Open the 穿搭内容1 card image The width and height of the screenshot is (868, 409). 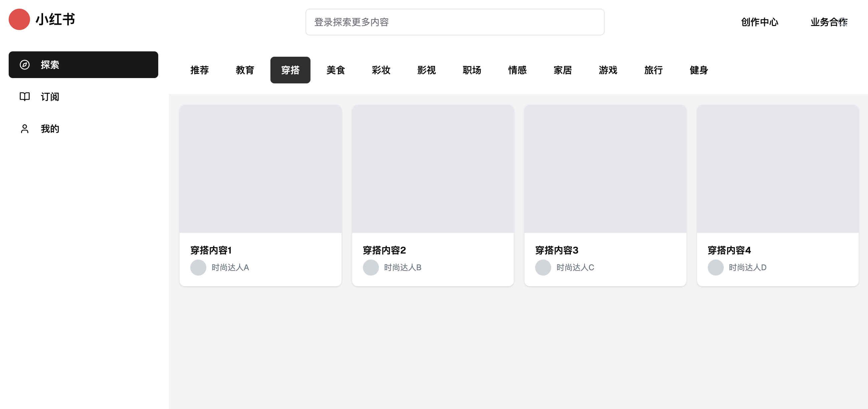(260, 169)
